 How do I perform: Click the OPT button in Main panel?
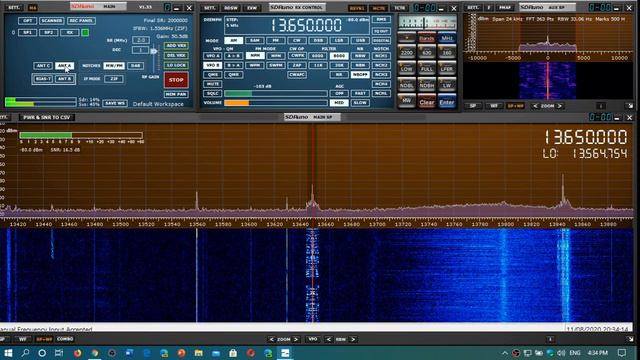27,20
